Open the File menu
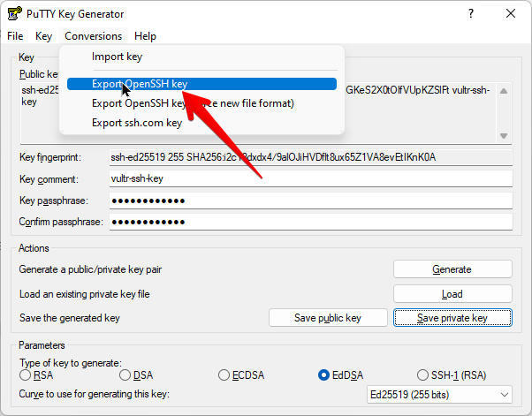This screenshot has width=532, height=416. click(x=15, y=36)
